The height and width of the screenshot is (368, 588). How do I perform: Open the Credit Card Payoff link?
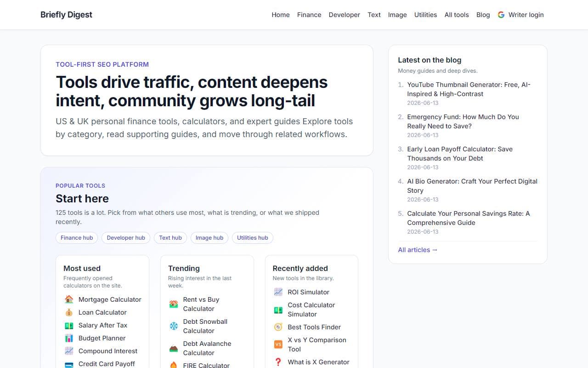[x=107, y=364]
